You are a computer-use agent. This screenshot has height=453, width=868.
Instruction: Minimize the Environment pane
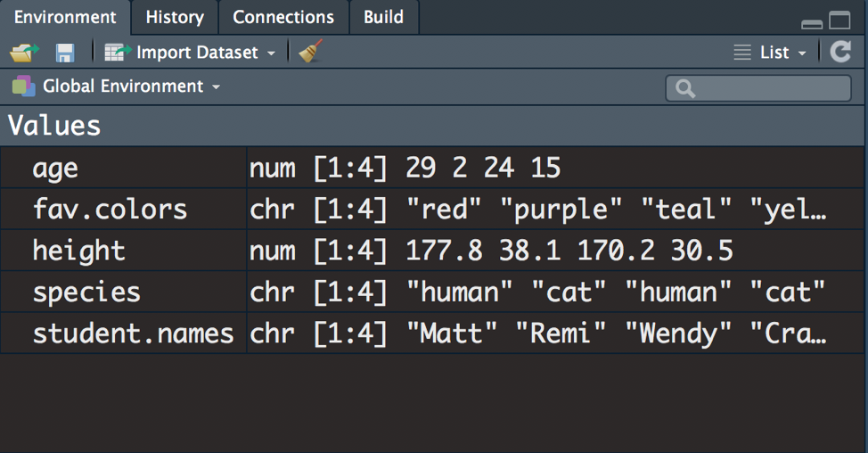812,23
